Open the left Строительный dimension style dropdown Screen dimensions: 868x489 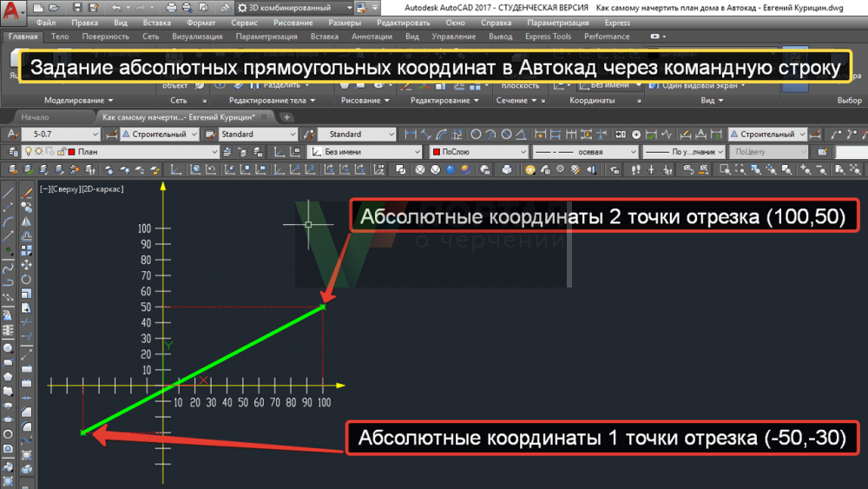(160, 134)
